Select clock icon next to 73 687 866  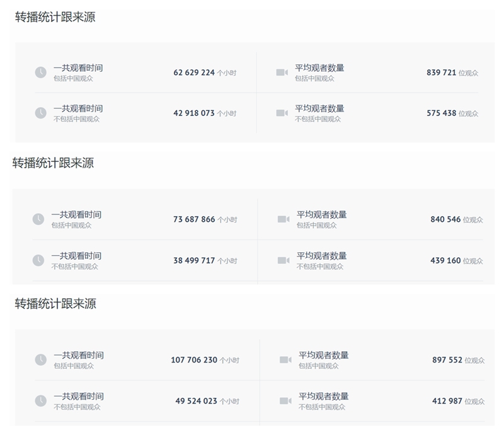point(38,219)
